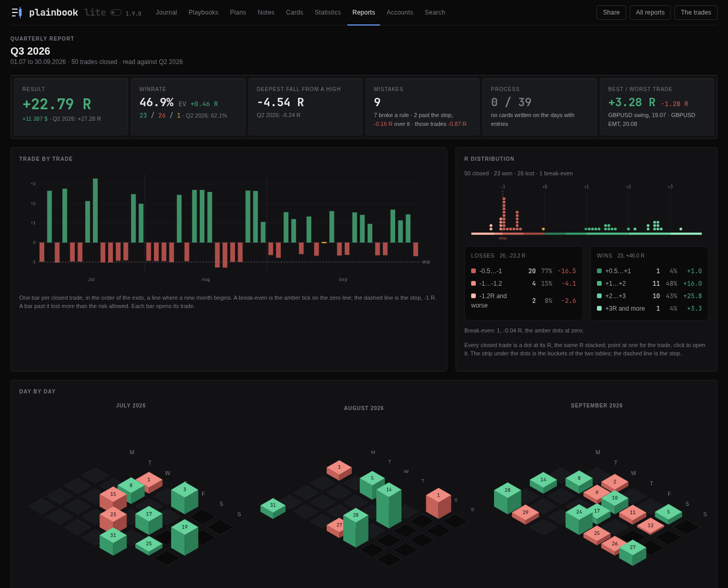View the Statistics page

pos(328,12)
